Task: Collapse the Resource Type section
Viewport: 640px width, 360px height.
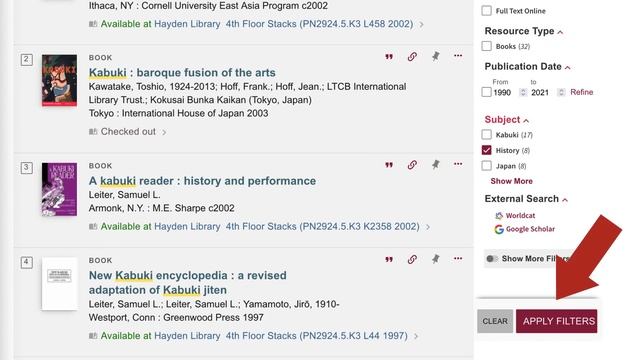Action: coord(560,32)
